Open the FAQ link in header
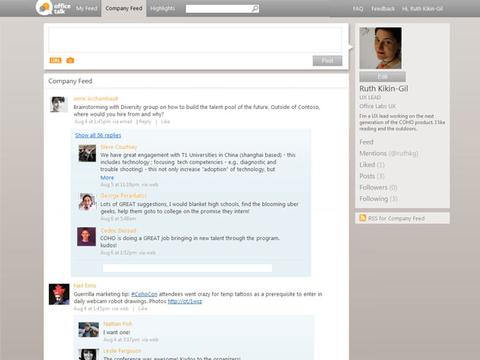Viewport: 480px width, 360px height. point(358,9)
